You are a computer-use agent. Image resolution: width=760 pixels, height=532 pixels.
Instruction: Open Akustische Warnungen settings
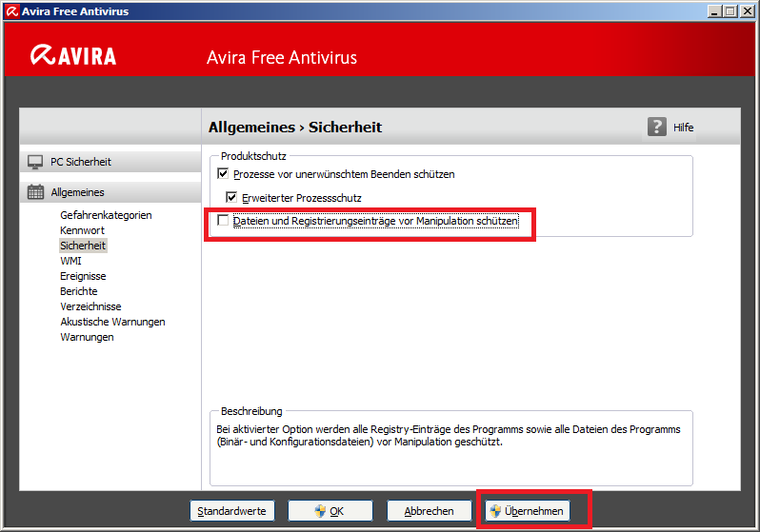tap(112, 322)
